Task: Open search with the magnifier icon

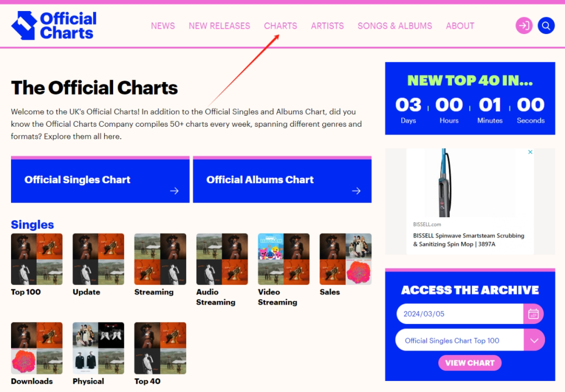Action: (x=546, y=26)
